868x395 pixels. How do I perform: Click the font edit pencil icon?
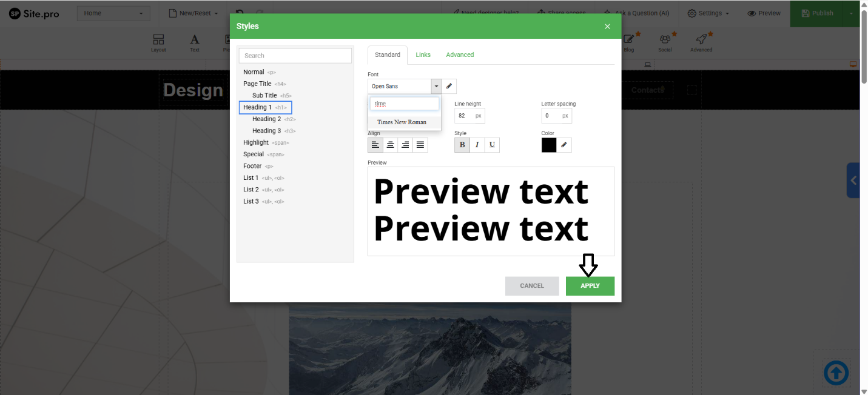(x=449, y=86)
